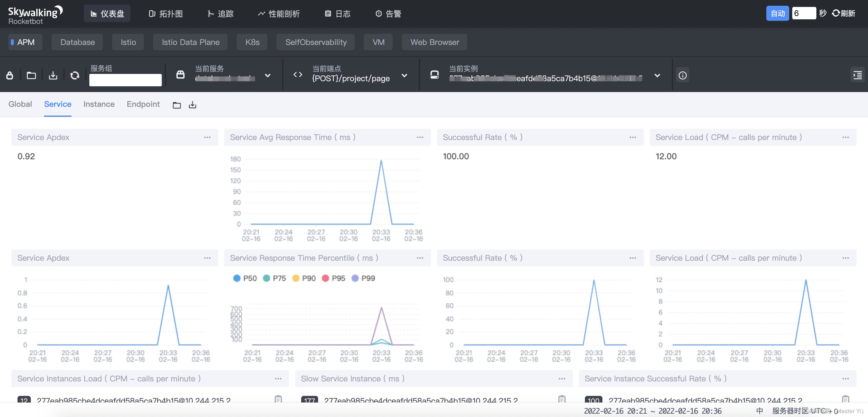
Task: Switch to the Service tab
Action: (x=58, y=104)
